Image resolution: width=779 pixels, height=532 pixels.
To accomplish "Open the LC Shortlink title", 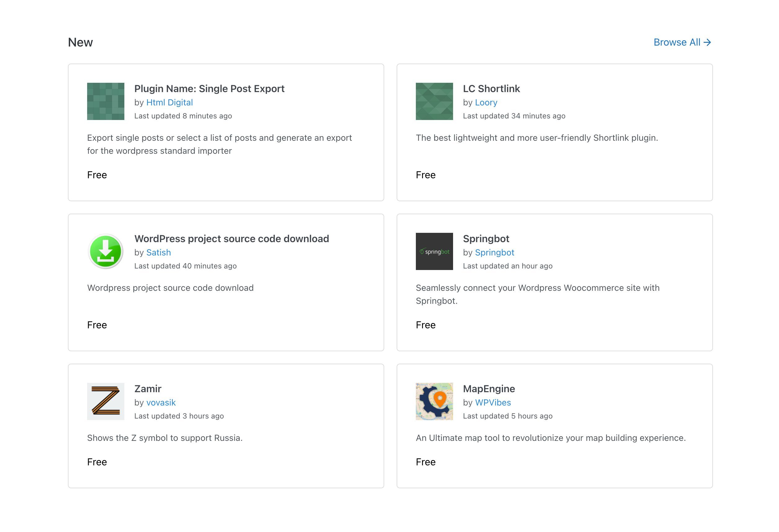I will (491, 88).
